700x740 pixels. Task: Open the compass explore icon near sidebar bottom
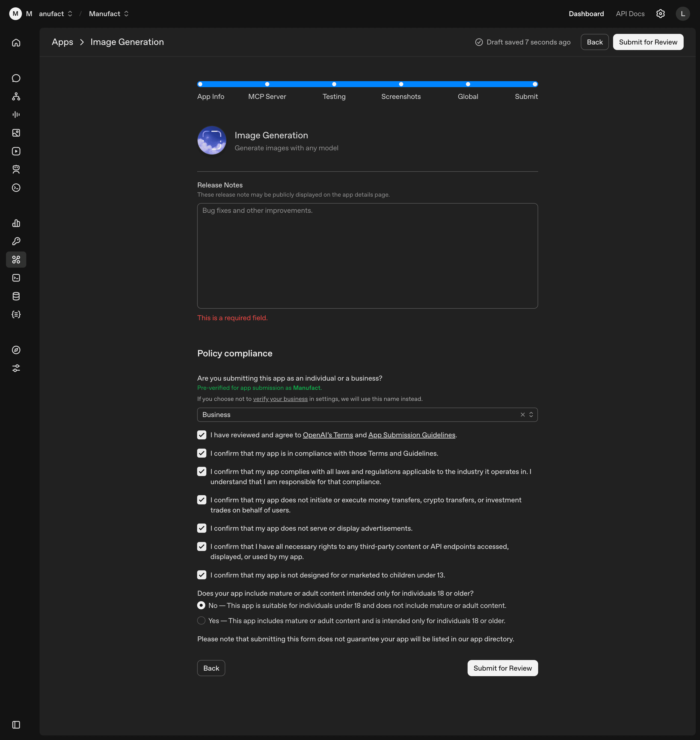(x=16, y=350)
